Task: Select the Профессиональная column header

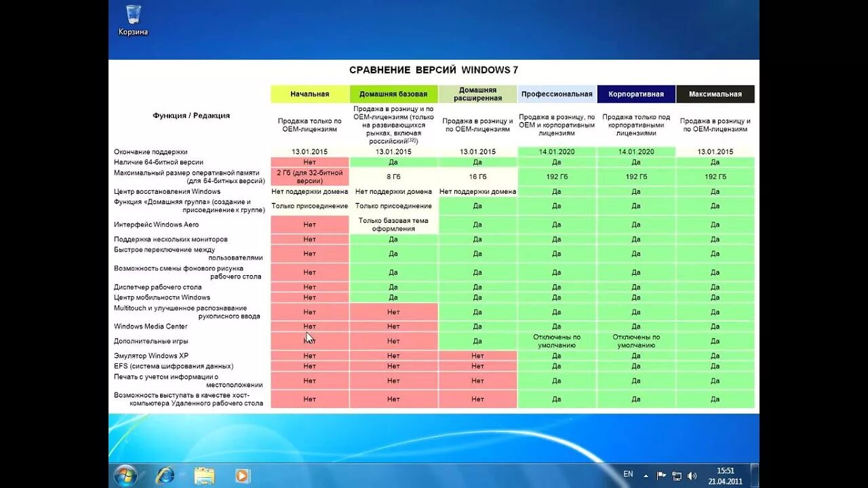Action: pos(557,94)
